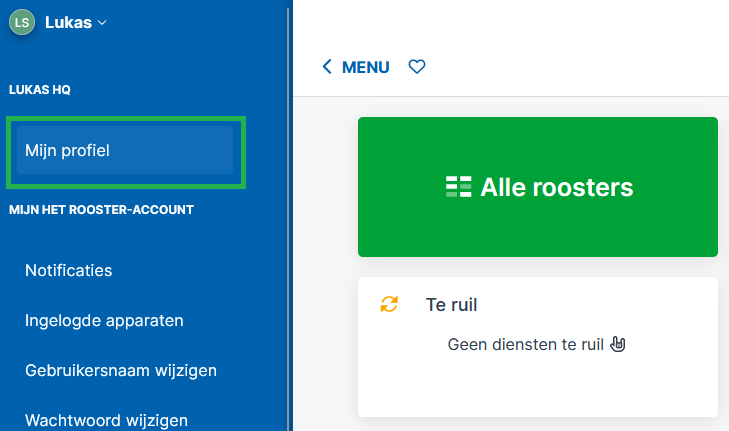
Task: Click the orange swap icon beside Te ruil
Action: click(x=389, y=305)
